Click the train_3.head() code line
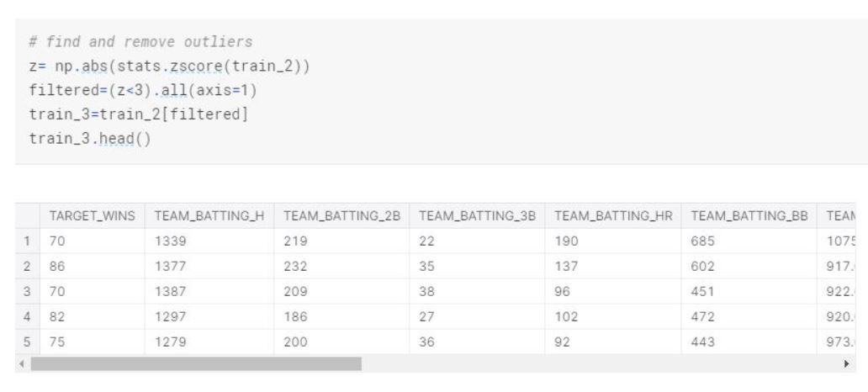Screen dimensions: 868x392 pyautogui.click(x=90, y=139)
